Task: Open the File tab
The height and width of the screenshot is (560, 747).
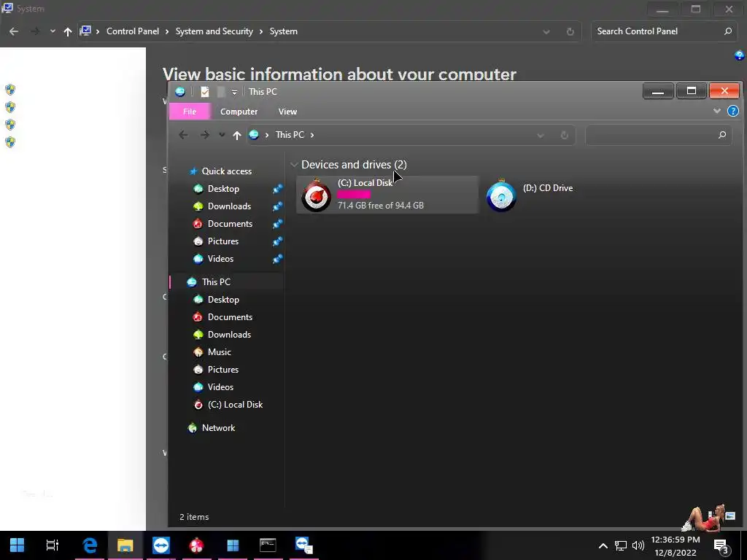Action: point(190,112)
